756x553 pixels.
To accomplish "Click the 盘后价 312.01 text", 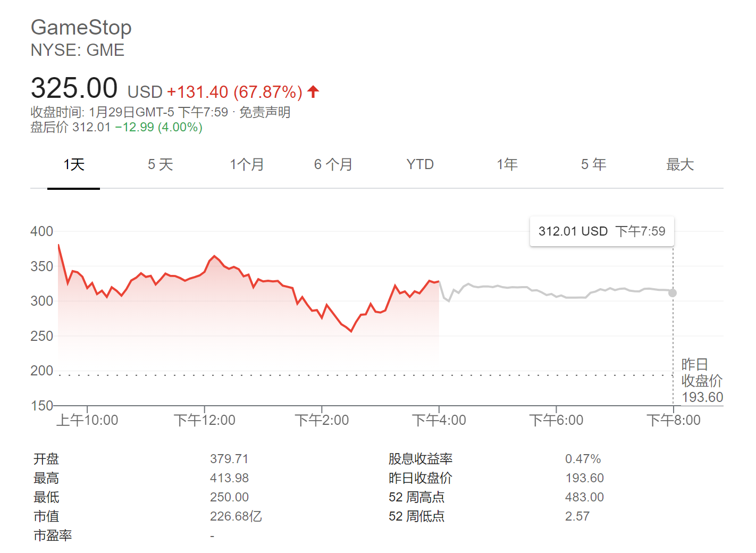I will pyautogui.click(x=71, y=127).
